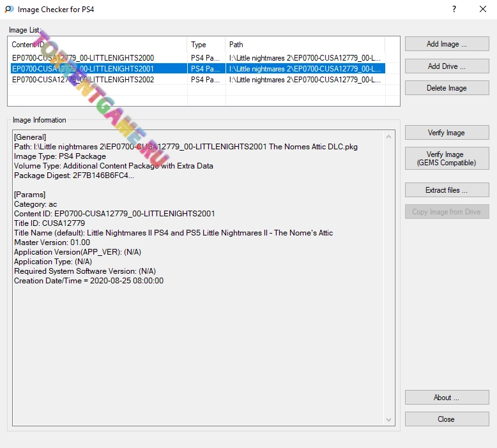Click the Copy Image from Drive button
Image resolution: width=497 pixels, height=448 pixels.
[447, 212]
